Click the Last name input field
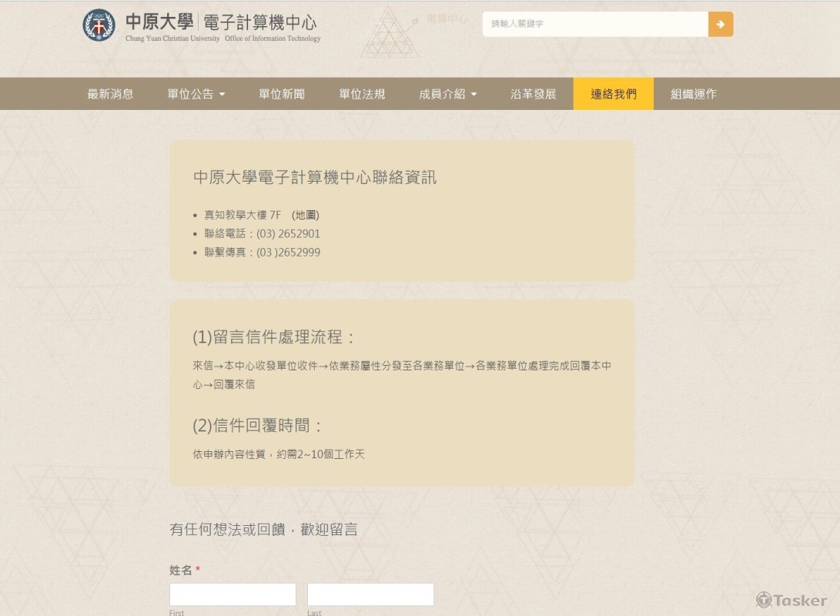The width and height of the screenshot is (840, 616). click(370, 594)
